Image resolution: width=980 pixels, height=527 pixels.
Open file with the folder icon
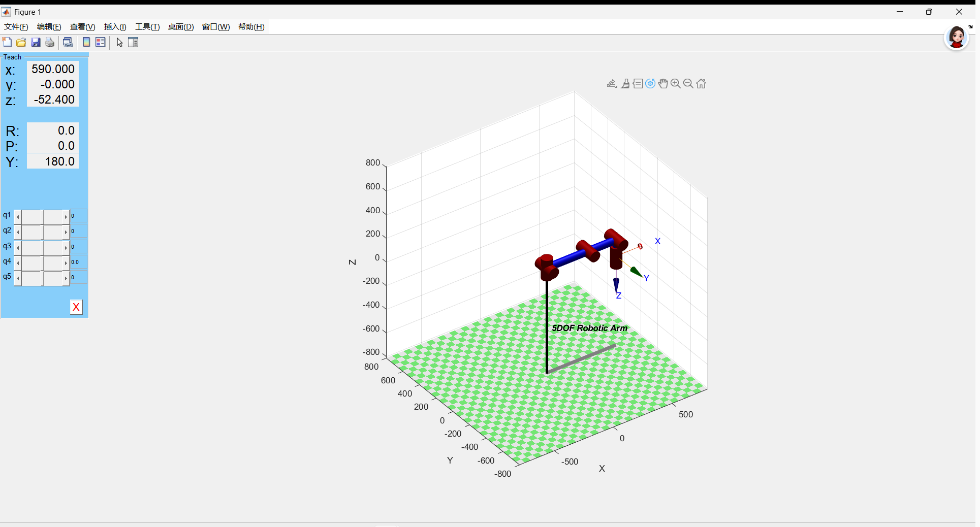21,43
